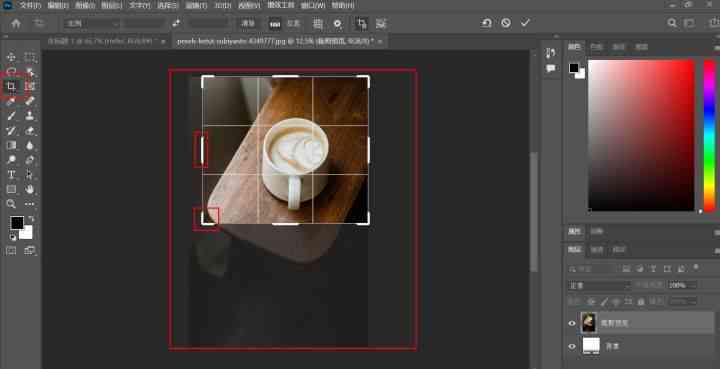Select the Object Selection tool
720x369 pixels.
tap(30, 72)
